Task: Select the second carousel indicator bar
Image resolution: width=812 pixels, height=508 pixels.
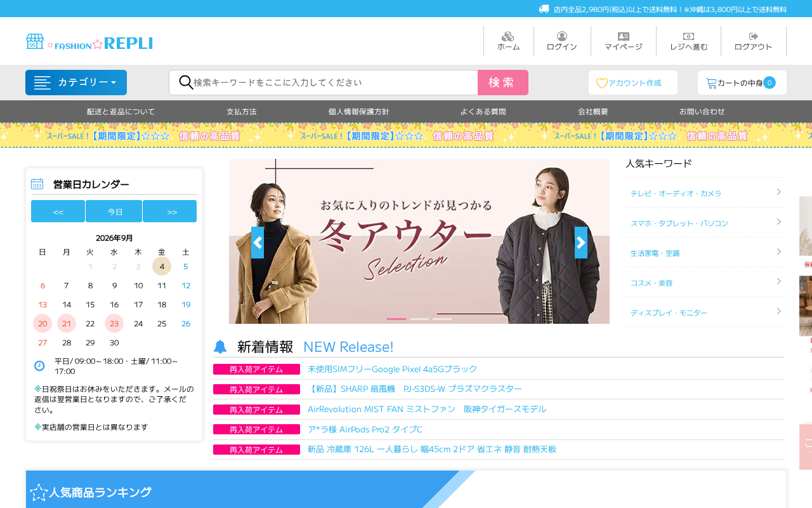Action: [419, 319]
